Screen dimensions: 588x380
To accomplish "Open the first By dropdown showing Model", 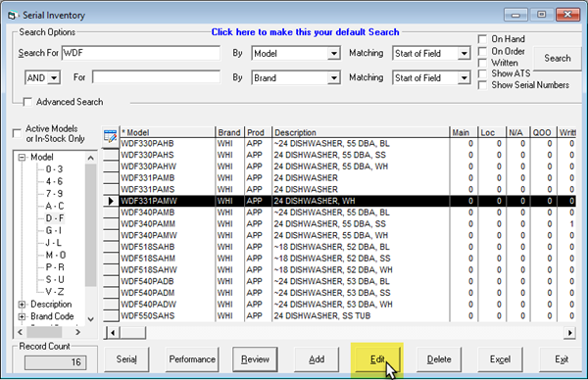I will (333, 54).
